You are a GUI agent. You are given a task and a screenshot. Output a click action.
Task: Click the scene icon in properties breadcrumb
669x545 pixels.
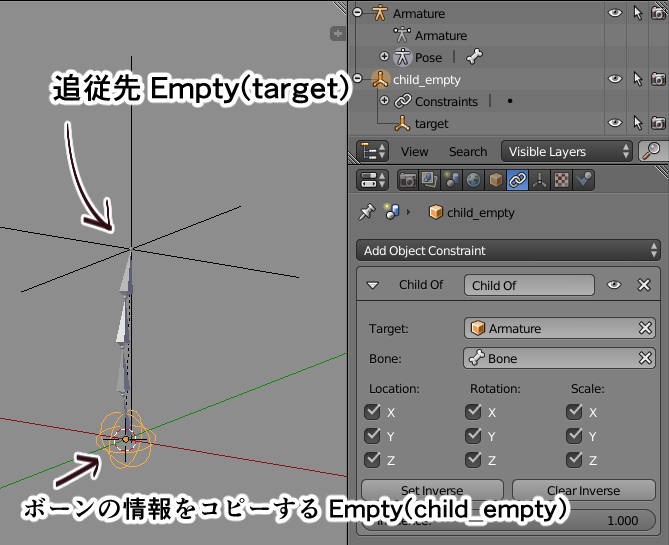tap(392, 212)
